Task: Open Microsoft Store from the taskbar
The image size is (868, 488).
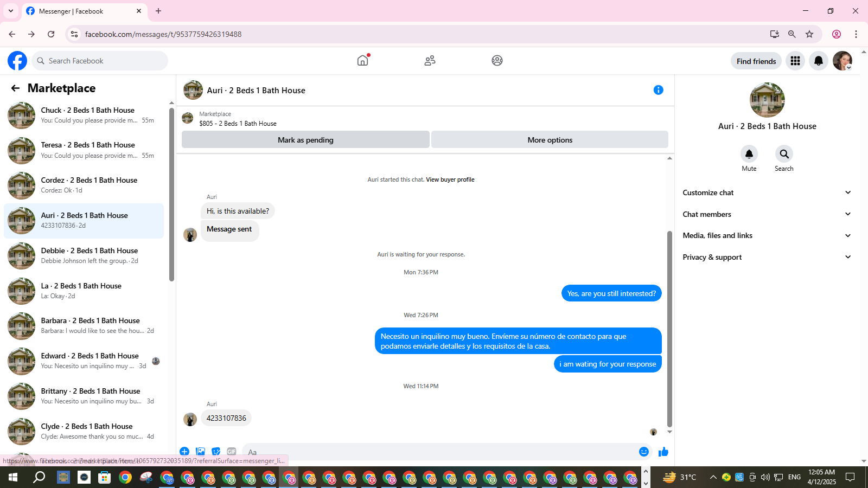Action: pos(104,477)
